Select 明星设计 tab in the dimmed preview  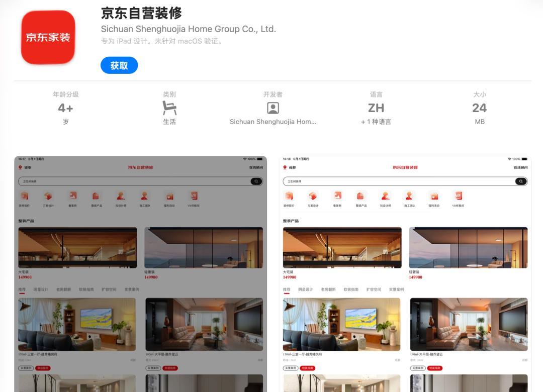tap(41, 289)
